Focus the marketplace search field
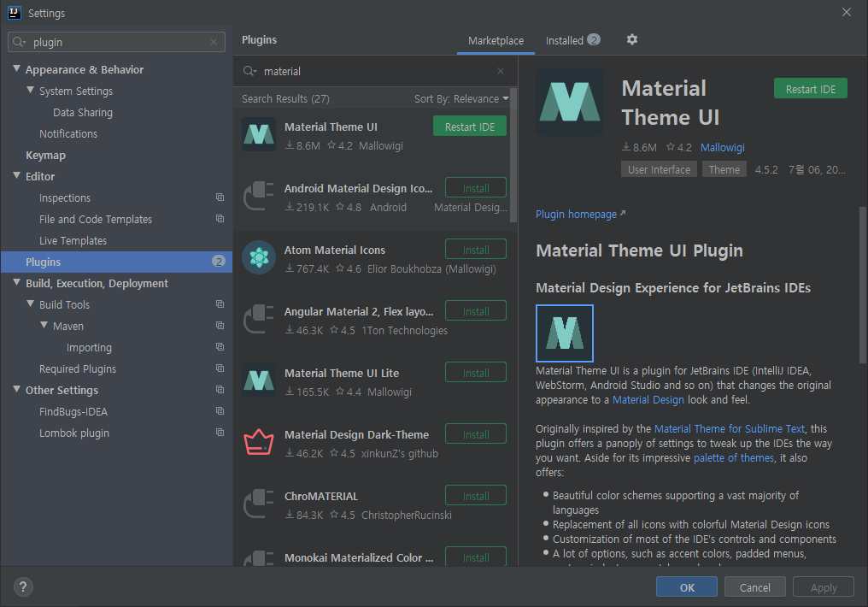This screenshot has height=607, width=868. [x=375, y=71]
